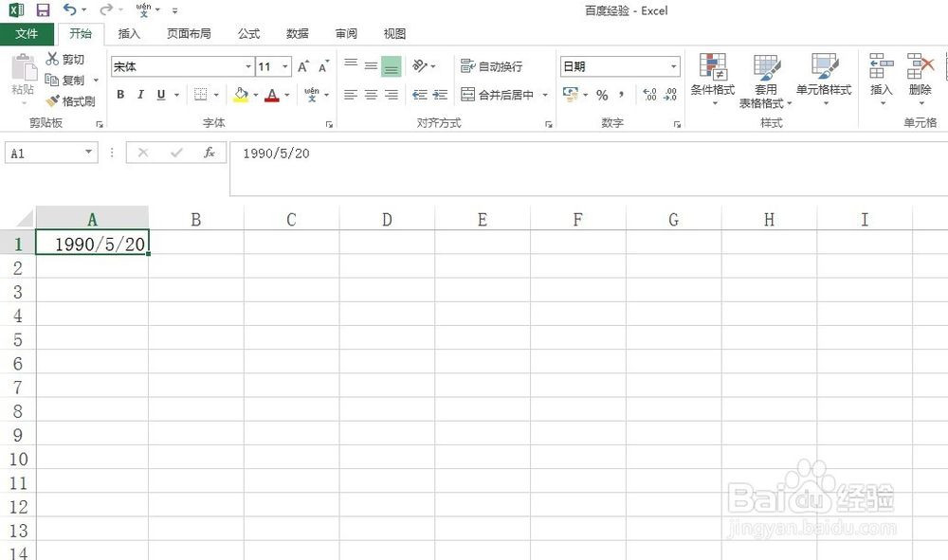Click the 插入 insert cells button
Image resolution: width=948 pixels, height=560 pixels.
(x=881, y=79)
